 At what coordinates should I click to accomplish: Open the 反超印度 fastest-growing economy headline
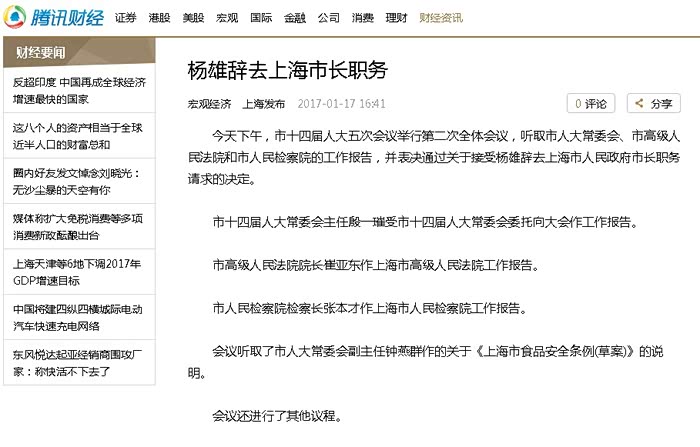[78, 91]
